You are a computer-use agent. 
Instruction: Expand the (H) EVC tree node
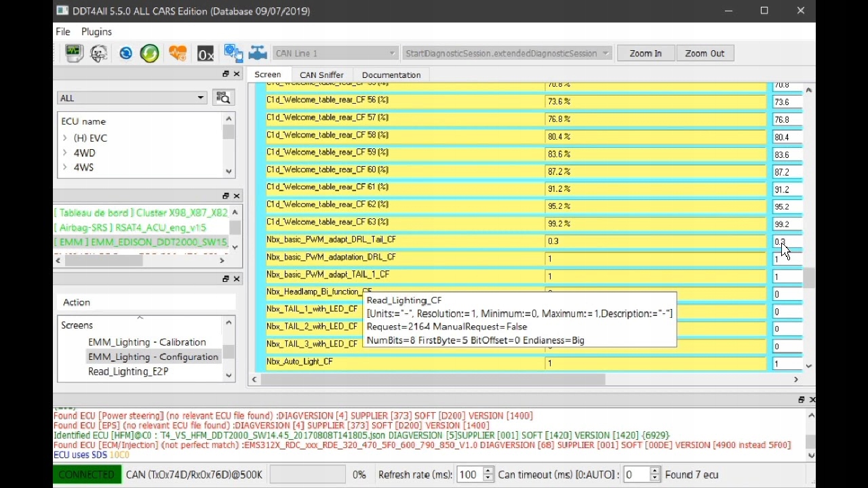tap(65, 138)
